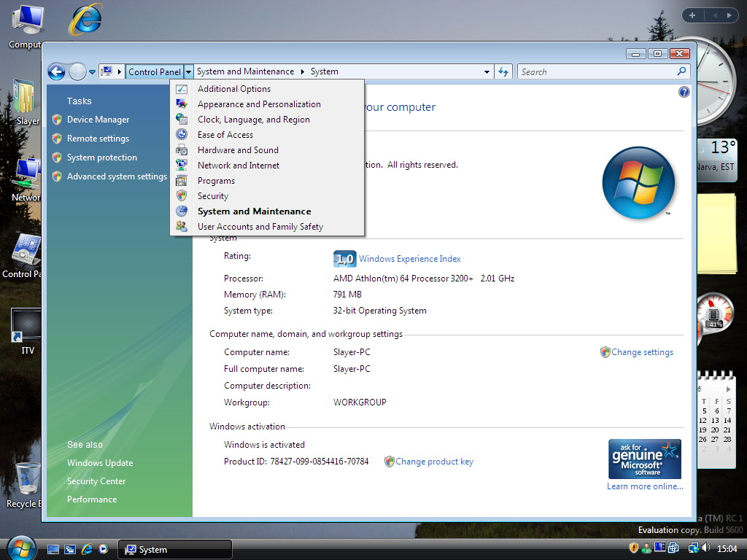
Task: Click the refresh button beside the address bar
Action: click(x=503, y=72)
